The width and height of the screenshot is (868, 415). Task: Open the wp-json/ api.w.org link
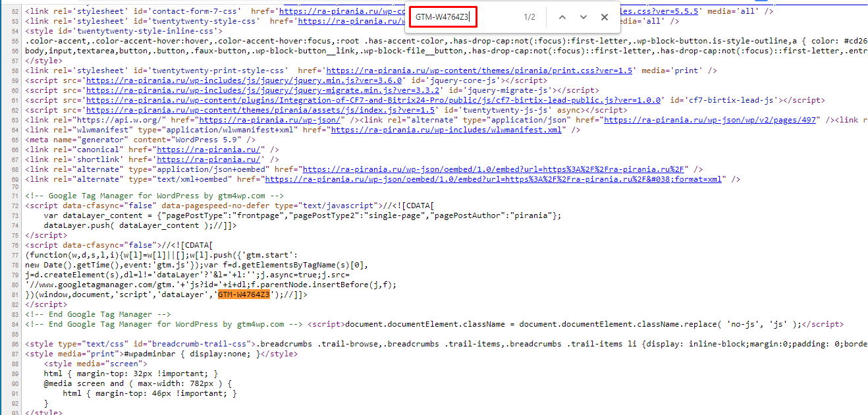269,120
